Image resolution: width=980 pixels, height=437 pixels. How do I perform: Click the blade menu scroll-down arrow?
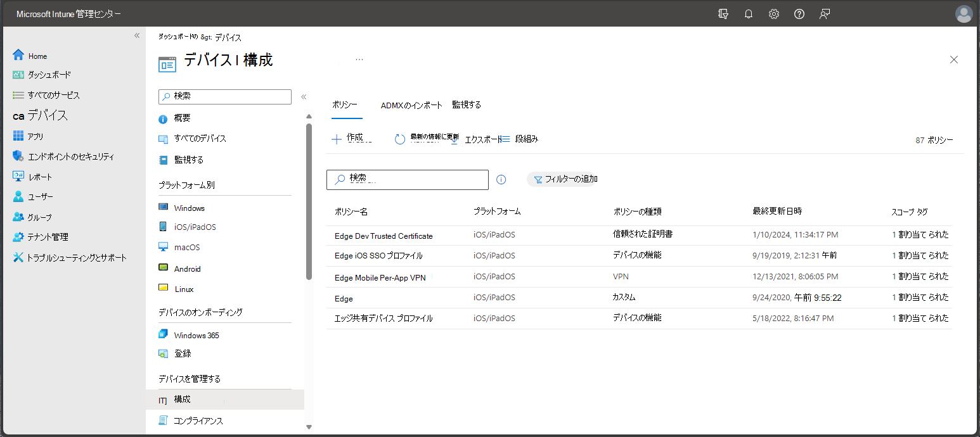click(309, 427)
